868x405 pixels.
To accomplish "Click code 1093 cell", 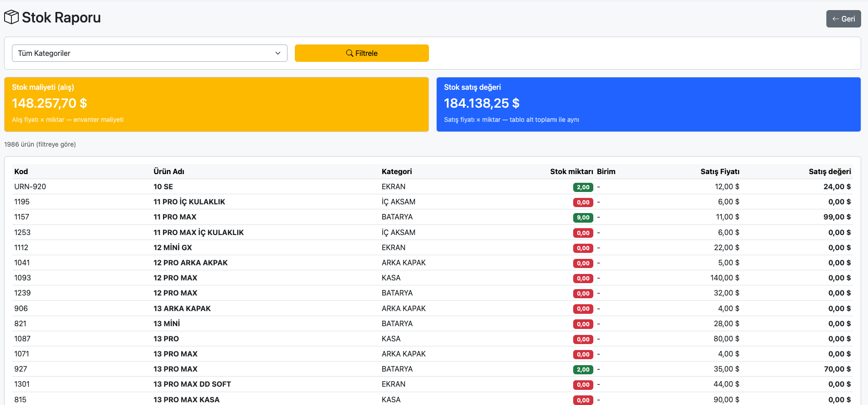I will click(x=22, y=278).
